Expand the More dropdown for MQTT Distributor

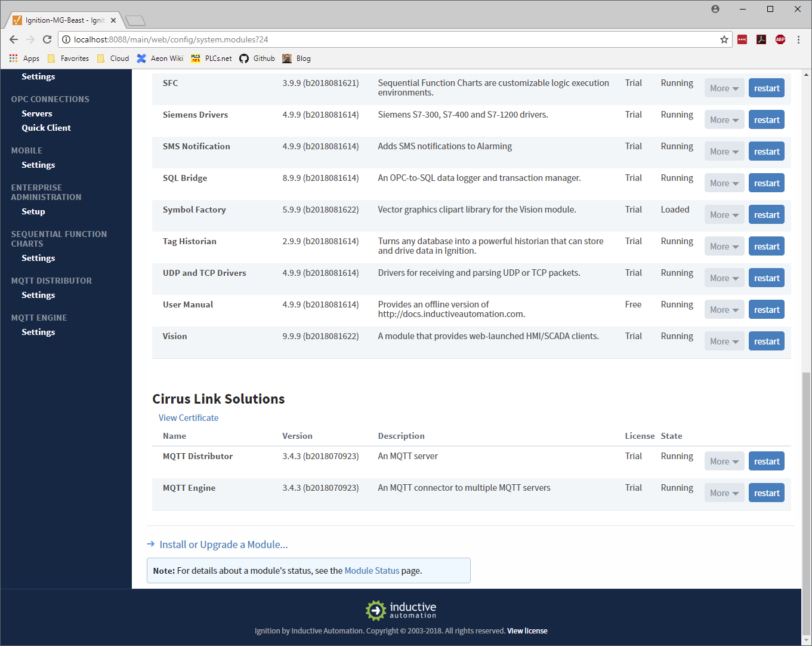coord(724,462)
